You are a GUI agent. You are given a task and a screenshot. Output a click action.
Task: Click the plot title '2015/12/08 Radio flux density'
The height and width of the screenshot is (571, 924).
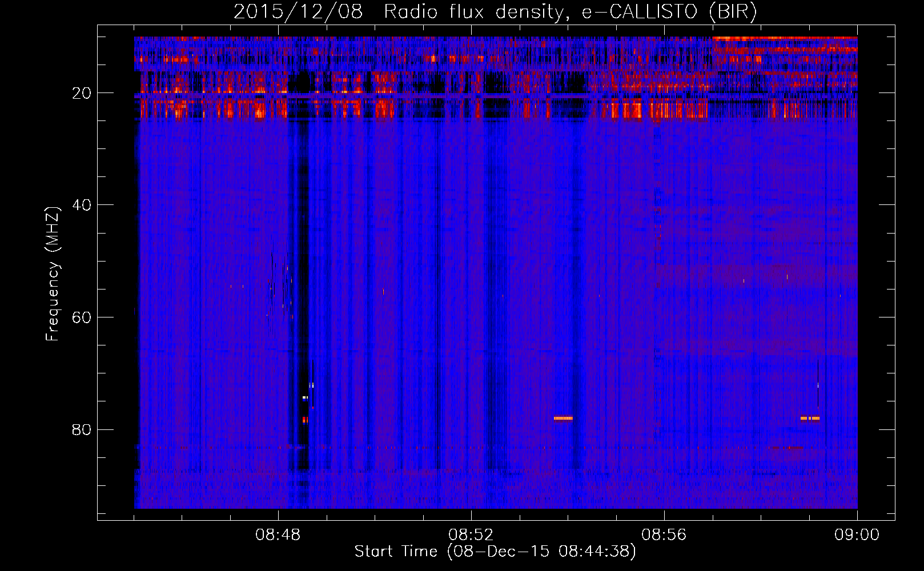(495, 11)
